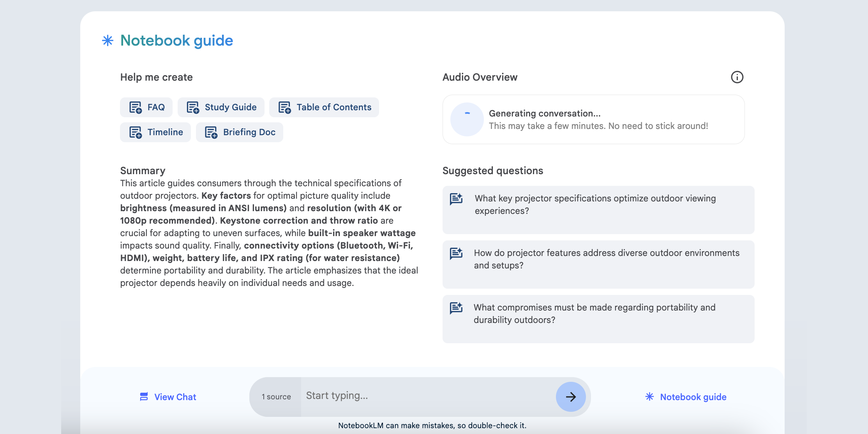This screenshot has height=434, width=868.
Task: Create a Briefing Doc
Action: coord(240,132)
